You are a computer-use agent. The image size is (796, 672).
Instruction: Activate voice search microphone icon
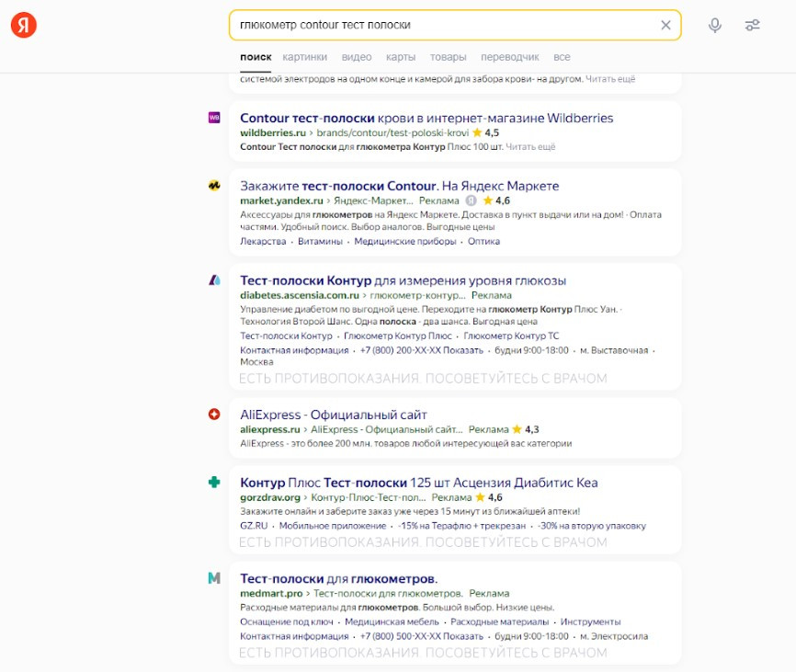(715, 25)
